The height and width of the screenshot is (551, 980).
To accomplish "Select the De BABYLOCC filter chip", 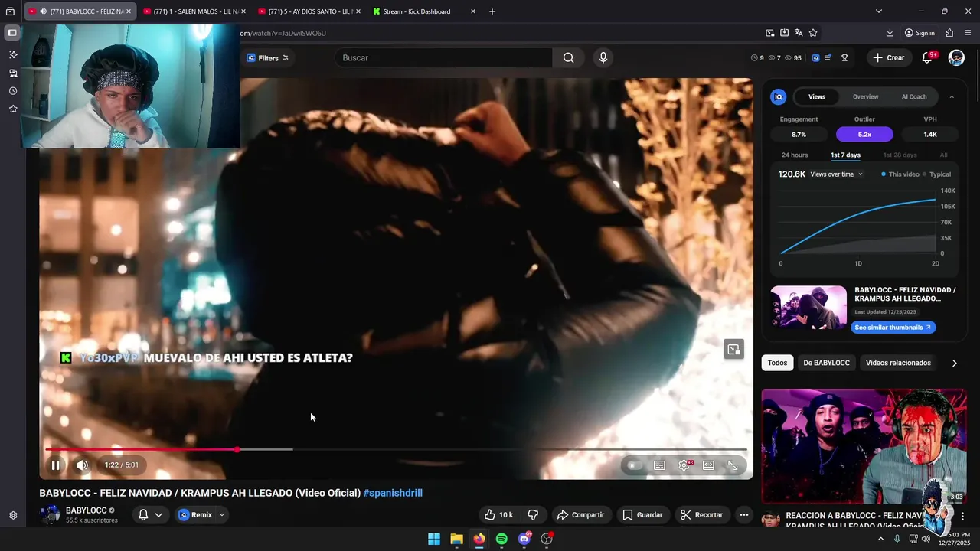I will point(826,363).
